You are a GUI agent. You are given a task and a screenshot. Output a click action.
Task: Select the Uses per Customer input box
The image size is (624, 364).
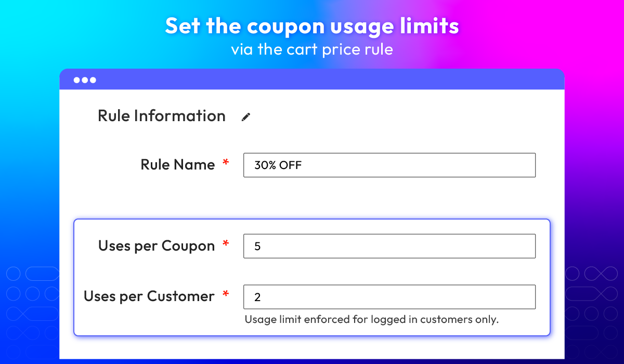(389, 297)
